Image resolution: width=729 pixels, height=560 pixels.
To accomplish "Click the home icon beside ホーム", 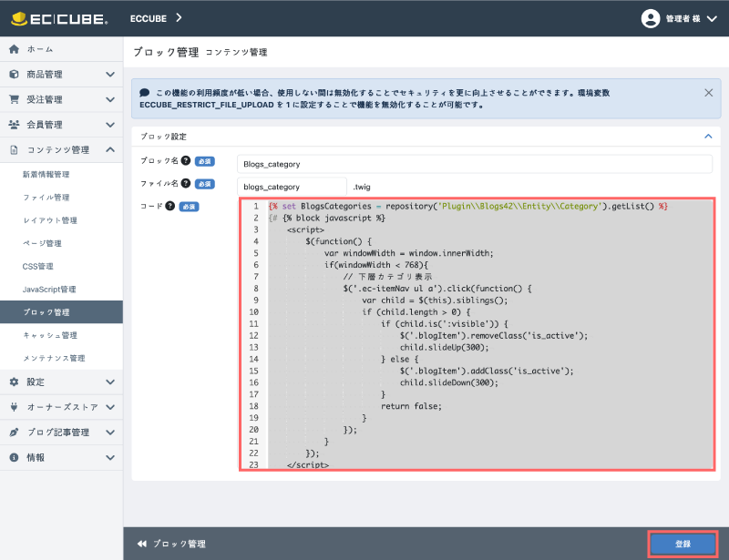I will (14, 49).
